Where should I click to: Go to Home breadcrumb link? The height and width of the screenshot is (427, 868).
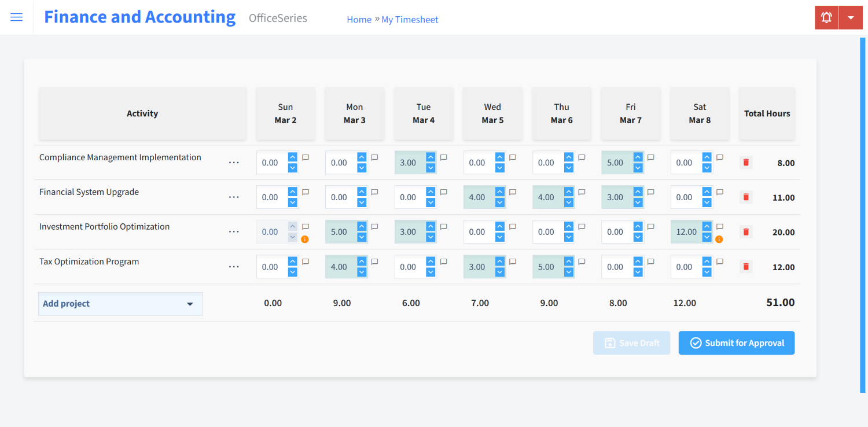359,20
